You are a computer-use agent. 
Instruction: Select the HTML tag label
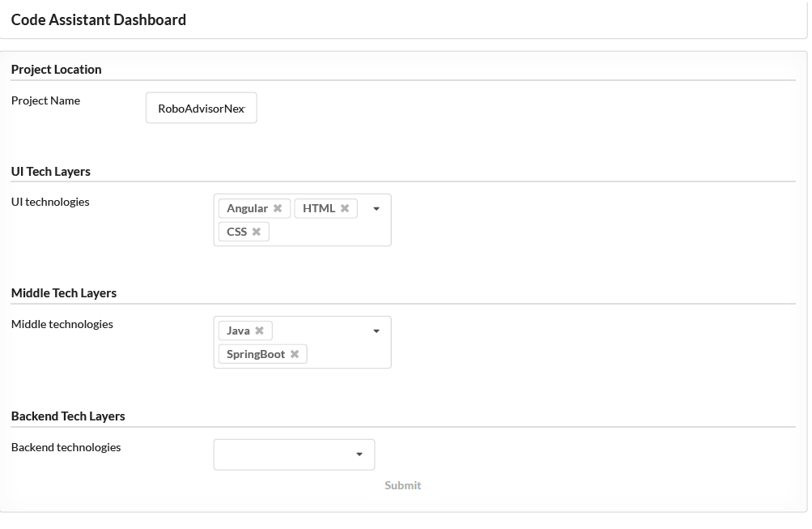pyautogui.click(x=319, y=208)
